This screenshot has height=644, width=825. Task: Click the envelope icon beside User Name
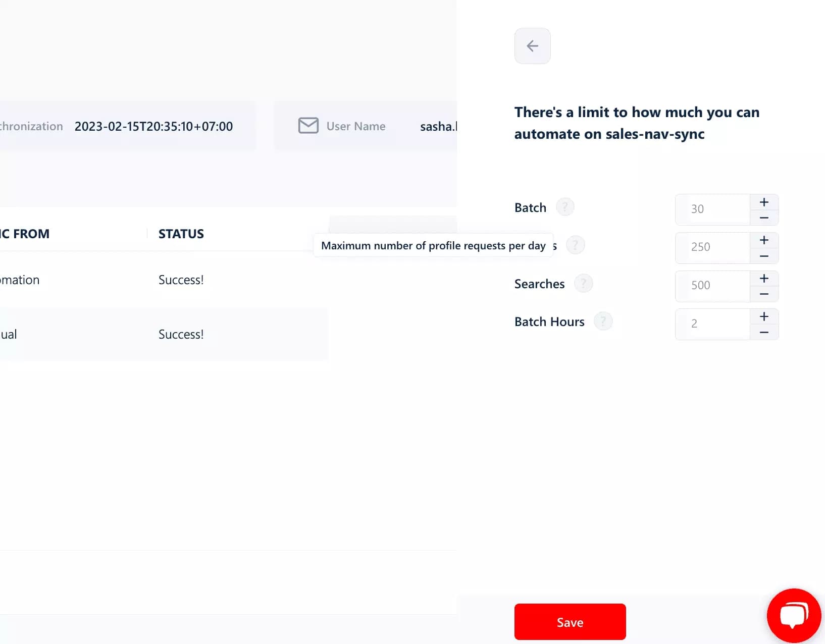click(x=308, y=126)
